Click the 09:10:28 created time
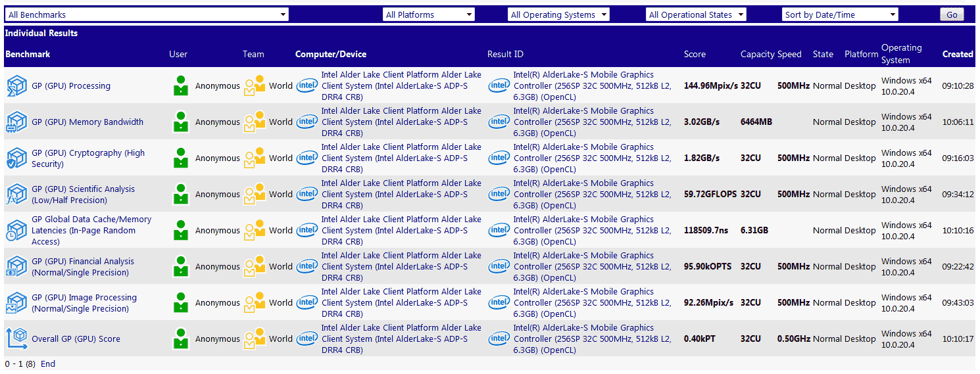This screenshot has height=374, width=980. click(x=958, y=85)
